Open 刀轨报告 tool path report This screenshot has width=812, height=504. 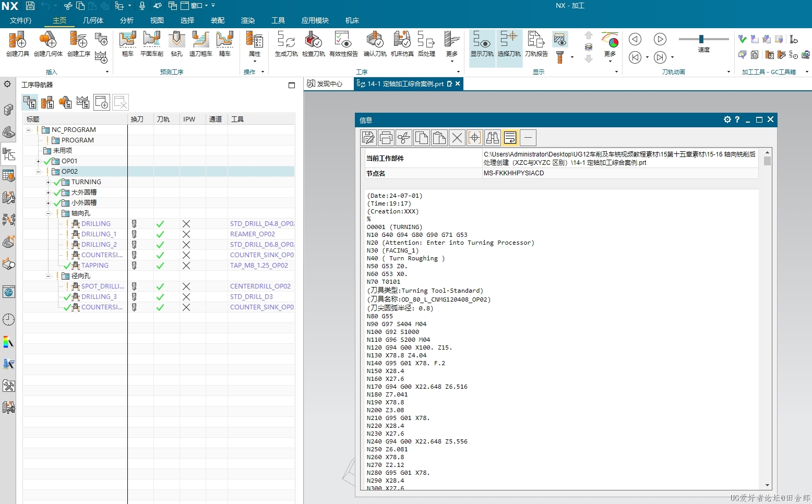[x=536, y=44]
